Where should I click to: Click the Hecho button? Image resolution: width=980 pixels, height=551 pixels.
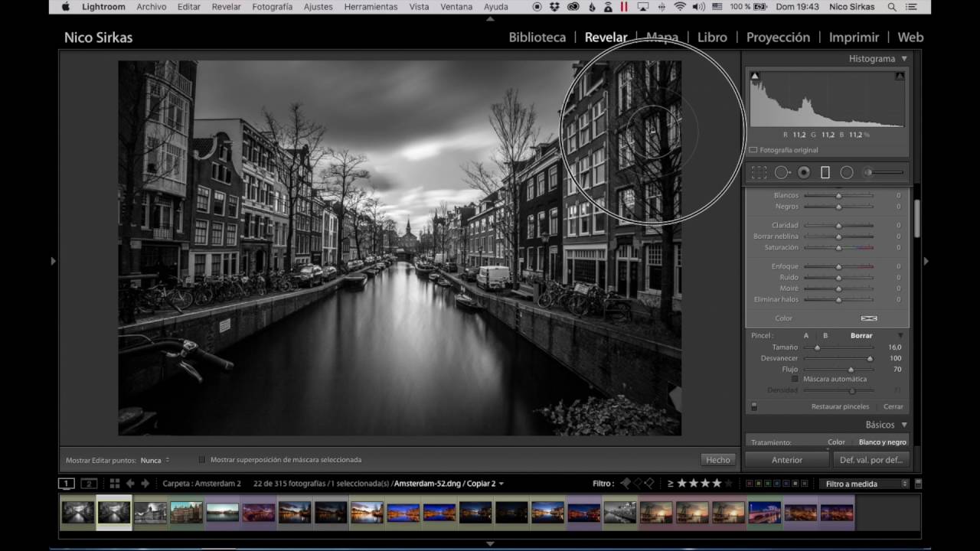[x=718, y=460]
